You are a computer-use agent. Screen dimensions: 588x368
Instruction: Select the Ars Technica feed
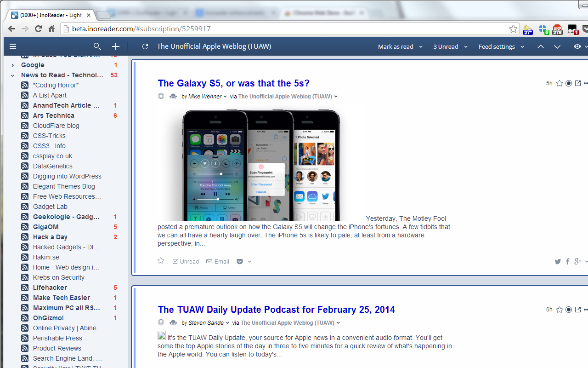point(53,115)
